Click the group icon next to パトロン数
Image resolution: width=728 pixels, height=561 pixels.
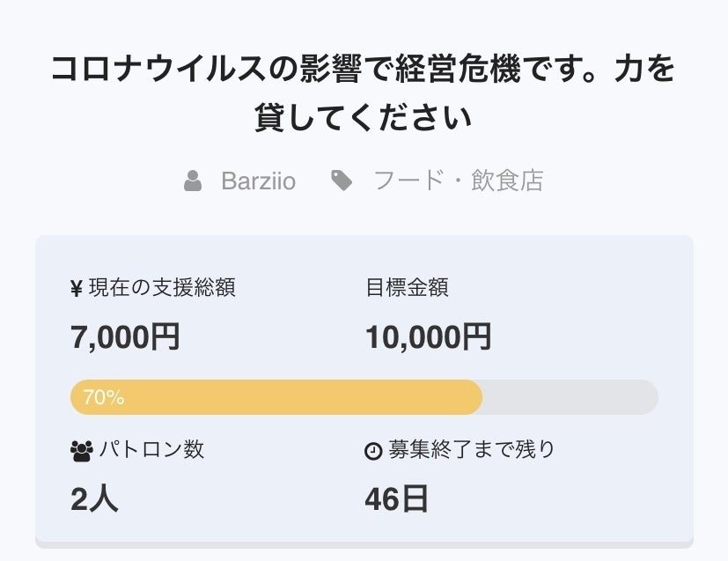81,451
